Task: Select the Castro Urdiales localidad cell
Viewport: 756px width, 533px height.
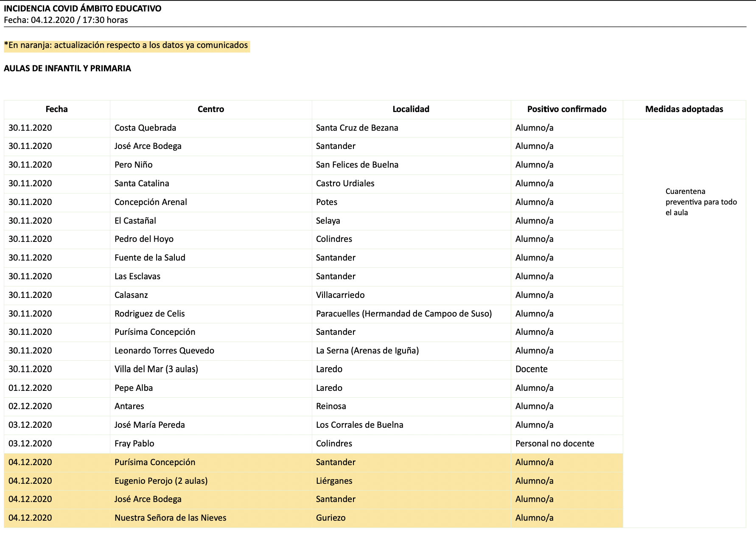Action: tap(345, 183)
